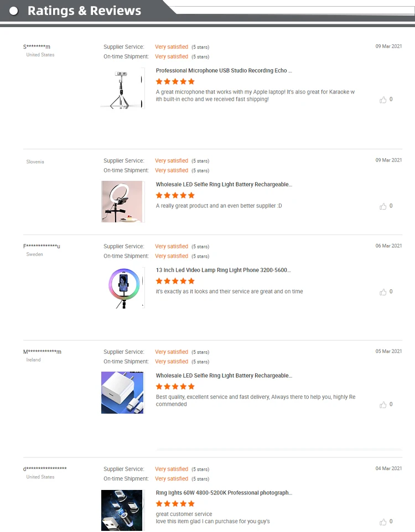Like the 13 Inch Led Video Lamp review

click(x=383, y=292)
